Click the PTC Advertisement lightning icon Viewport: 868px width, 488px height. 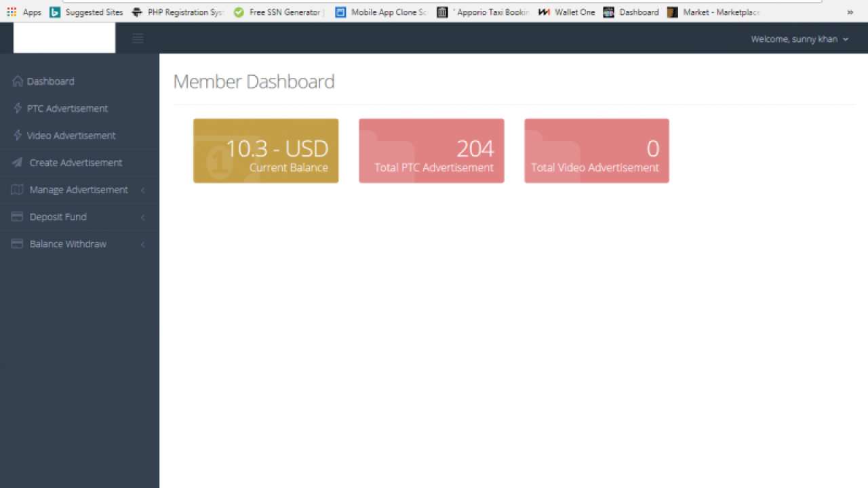[x=18, y=108]
